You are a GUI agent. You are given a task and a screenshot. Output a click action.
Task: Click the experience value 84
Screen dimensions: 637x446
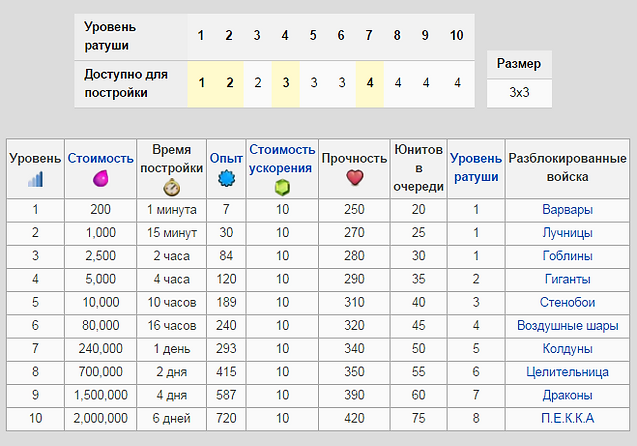click(226, 256)
